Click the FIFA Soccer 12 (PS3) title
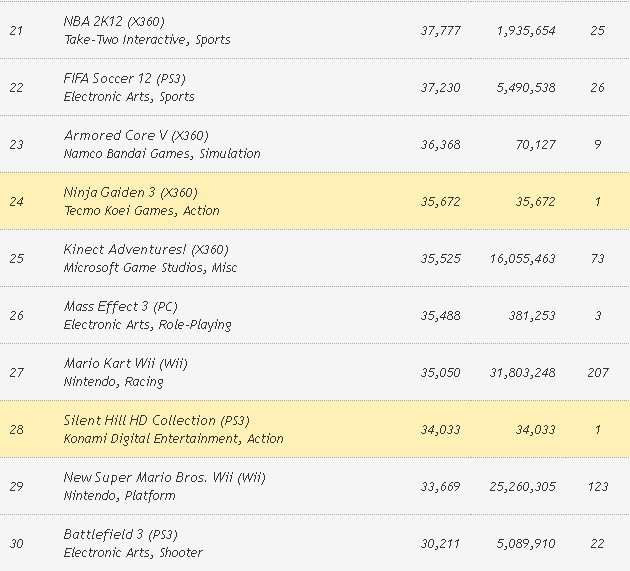Image resolution: width=630 pixels, height=571 pixels. click(x=125, y=78)
